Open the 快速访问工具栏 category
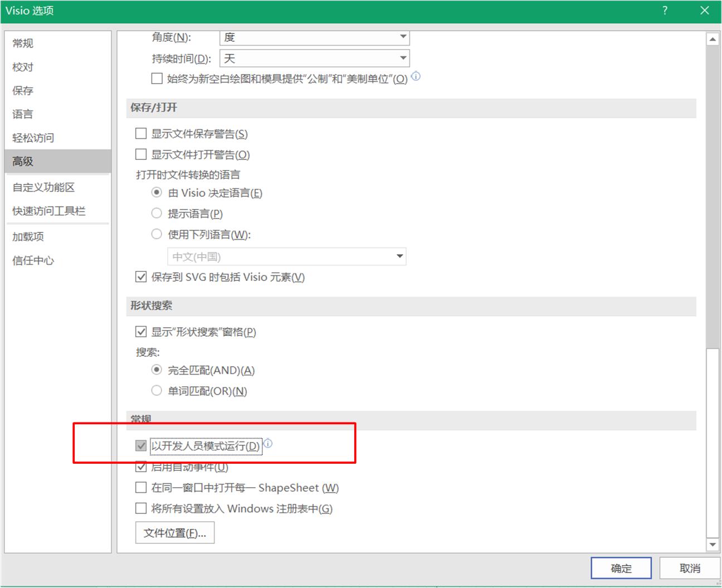Screen dimensions: 722x588 (58, 211)
